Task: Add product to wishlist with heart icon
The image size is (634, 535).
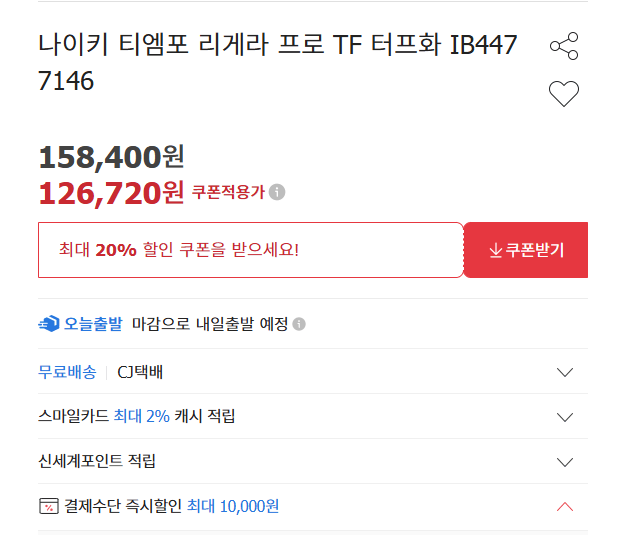Action: click(564, 94)
